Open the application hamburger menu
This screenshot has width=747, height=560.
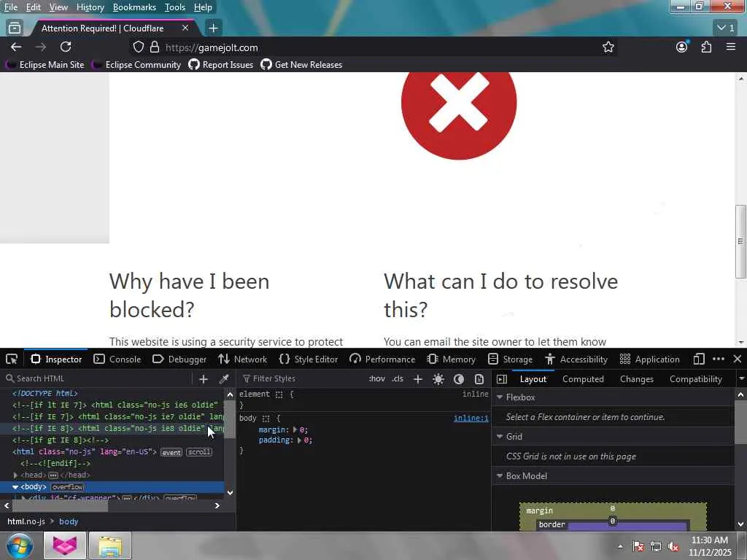click(x=731, y=47)
